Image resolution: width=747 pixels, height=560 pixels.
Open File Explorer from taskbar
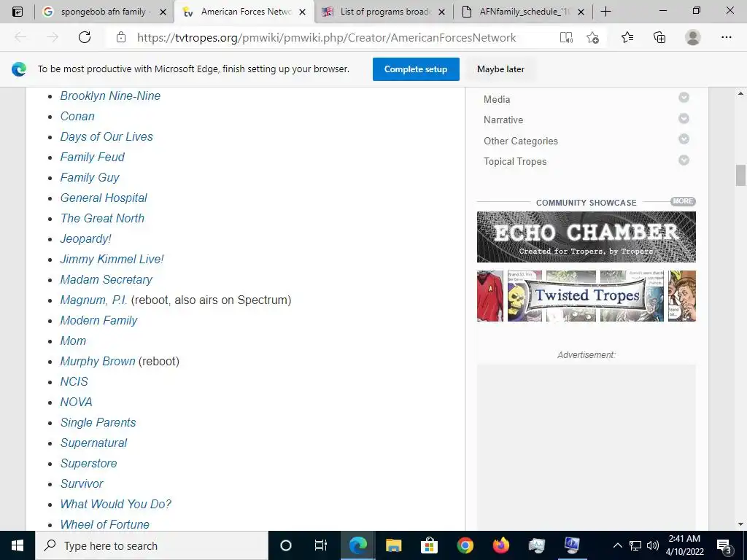[393, 545]
